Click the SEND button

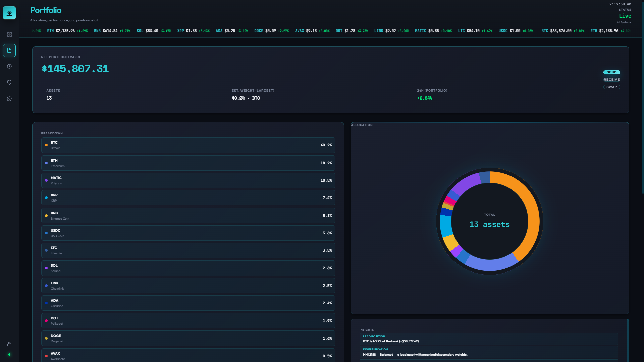tap(612, 72)
